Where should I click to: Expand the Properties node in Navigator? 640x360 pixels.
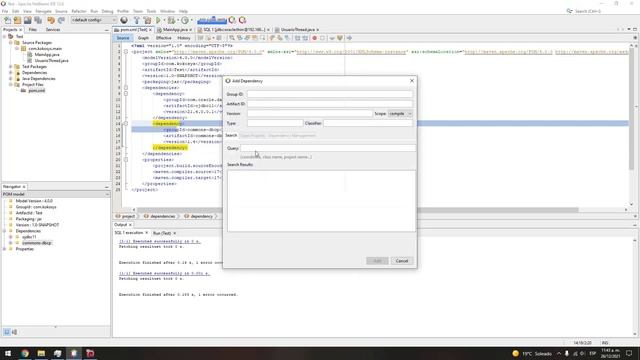coord(4,249)
